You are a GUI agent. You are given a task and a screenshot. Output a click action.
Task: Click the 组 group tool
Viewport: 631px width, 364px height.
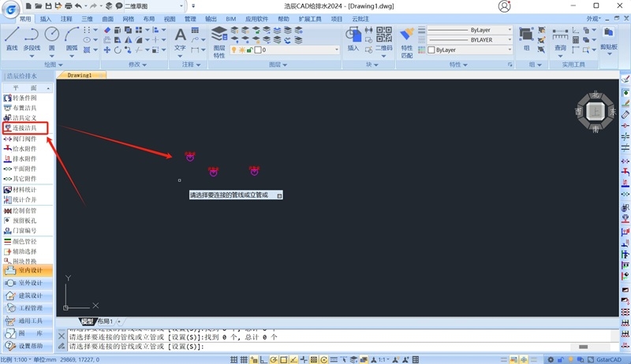(526, 39)
